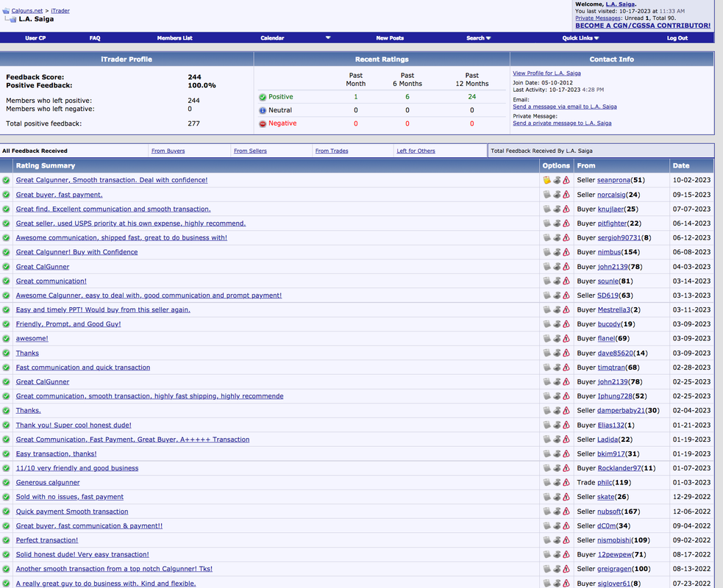Open User CP from navigation bar
Screen dimensions: 723x588
(35, 37)
